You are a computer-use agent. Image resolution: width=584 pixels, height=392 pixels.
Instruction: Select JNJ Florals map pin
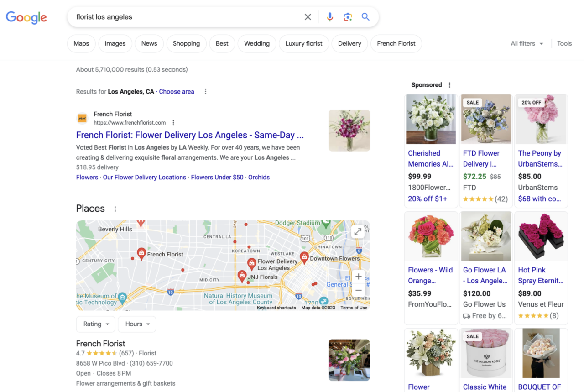coord(242,276)
